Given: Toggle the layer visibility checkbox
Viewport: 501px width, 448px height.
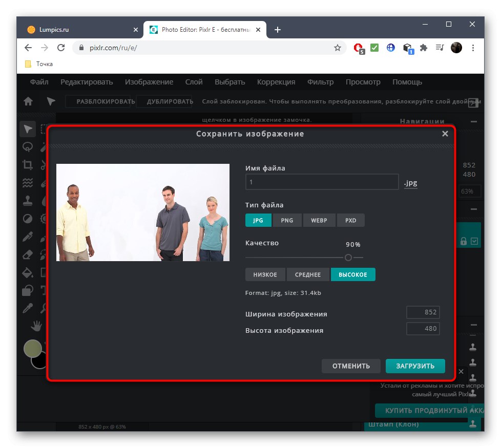Looking at the screenshot, I should [474, 241].
